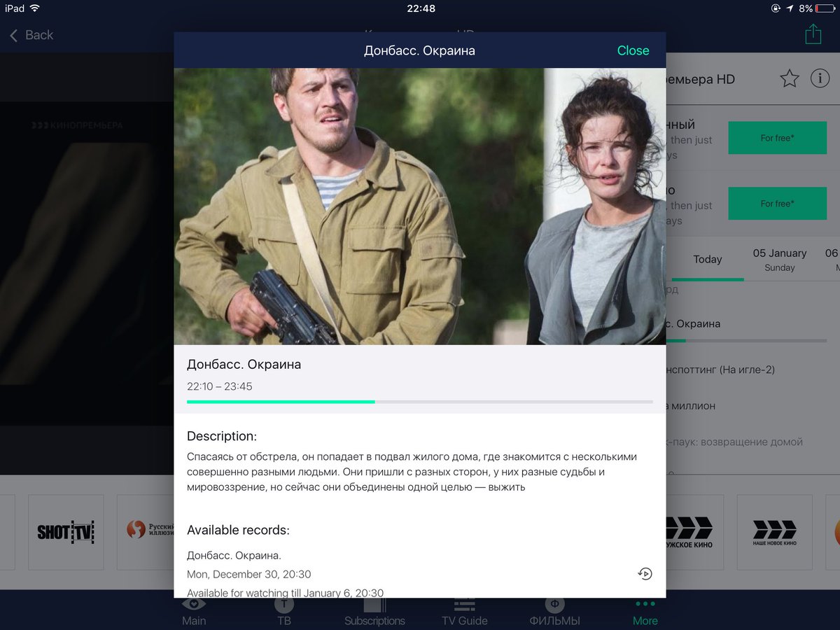The width and height of the screenshot is (840, 630).
Task: Select the На игле-2 program in schedule
Action: pos(721,370)
